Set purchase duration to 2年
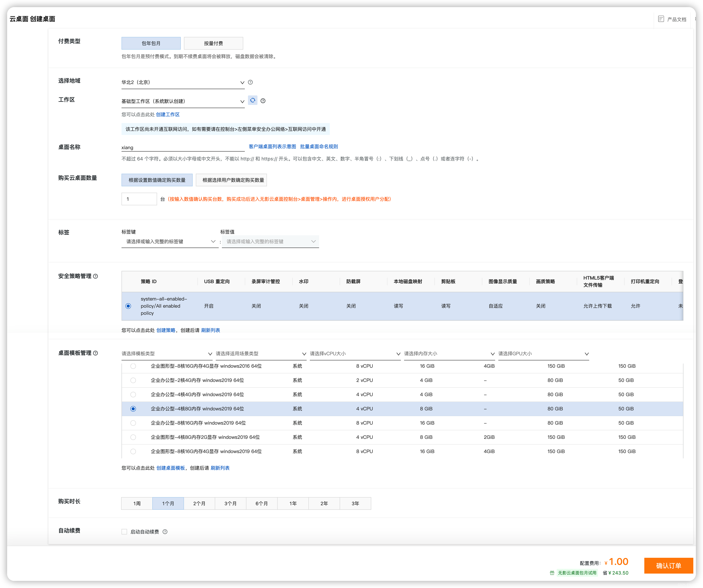Image resolution: width=703 pixels, height=588 pixels. [x=324, y=504]
